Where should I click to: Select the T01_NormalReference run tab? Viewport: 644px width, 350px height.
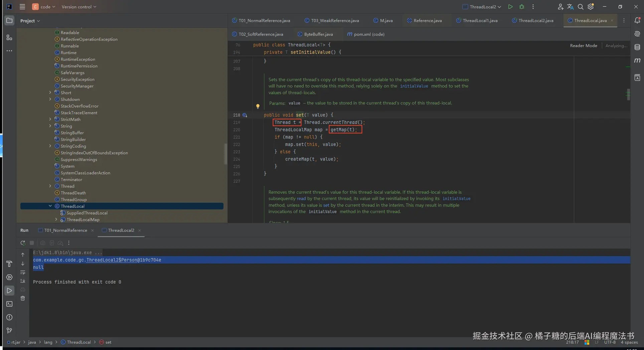(65, 230)
